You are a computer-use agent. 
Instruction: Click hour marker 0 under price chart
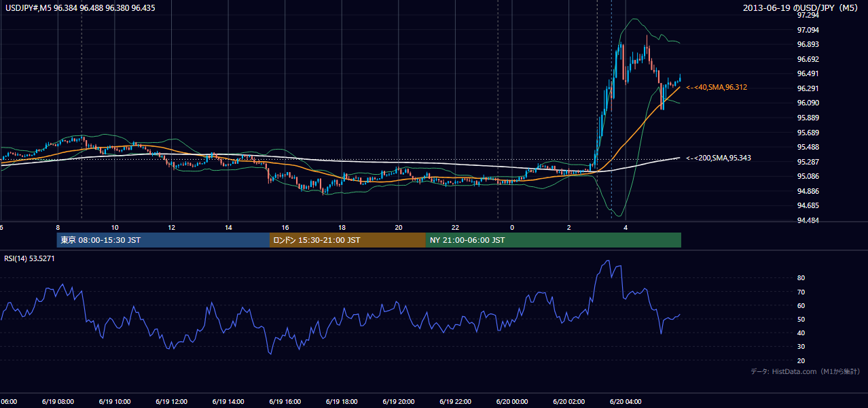(x=512, y=227)
